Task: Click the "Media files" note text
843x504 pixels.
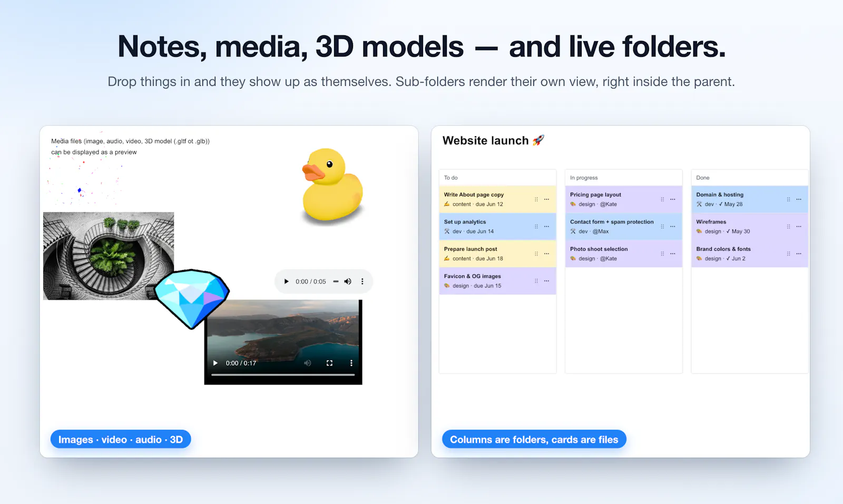Action: pyautogui.click(x=130, y=146)
